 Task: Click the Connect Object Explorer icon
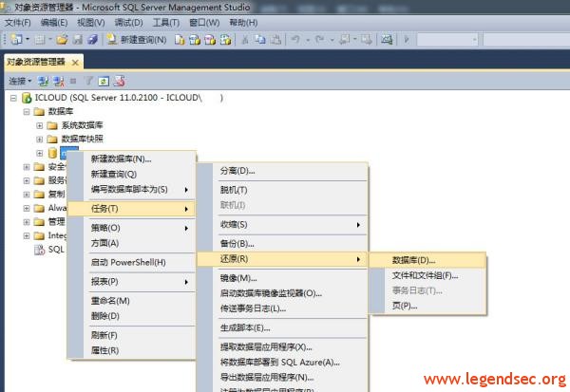pyautogui.click(x=44, y=81)
